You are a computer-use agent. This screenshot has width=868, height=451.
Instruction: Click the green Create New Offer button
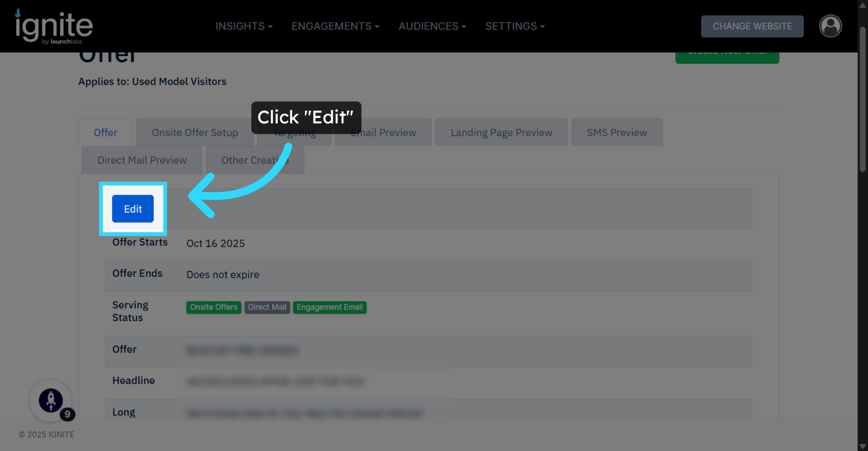(727, 58)
